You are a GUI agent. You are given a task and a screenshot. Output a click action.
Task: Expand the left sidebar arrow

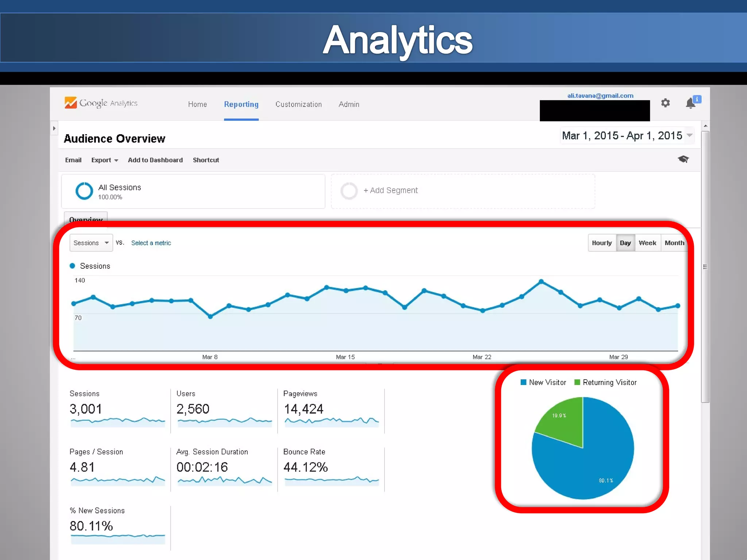[x=54, y=128]
